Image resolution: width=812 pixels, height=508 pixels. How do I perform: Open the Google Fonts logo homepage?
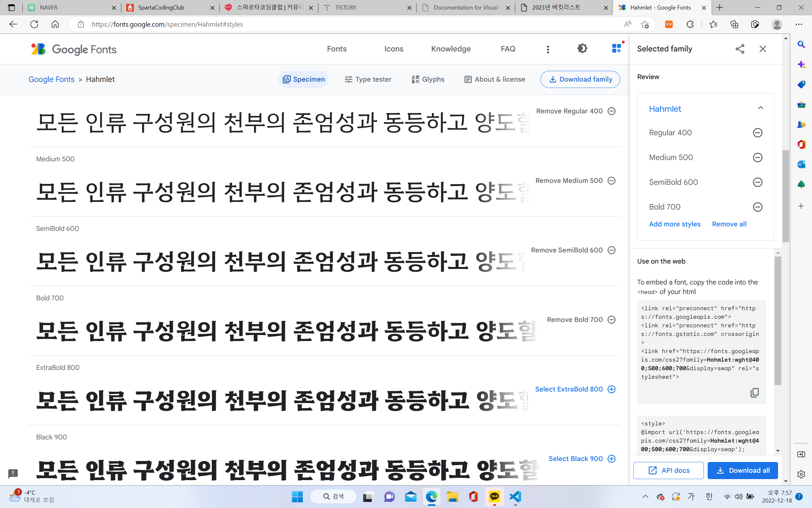[74, 49]
